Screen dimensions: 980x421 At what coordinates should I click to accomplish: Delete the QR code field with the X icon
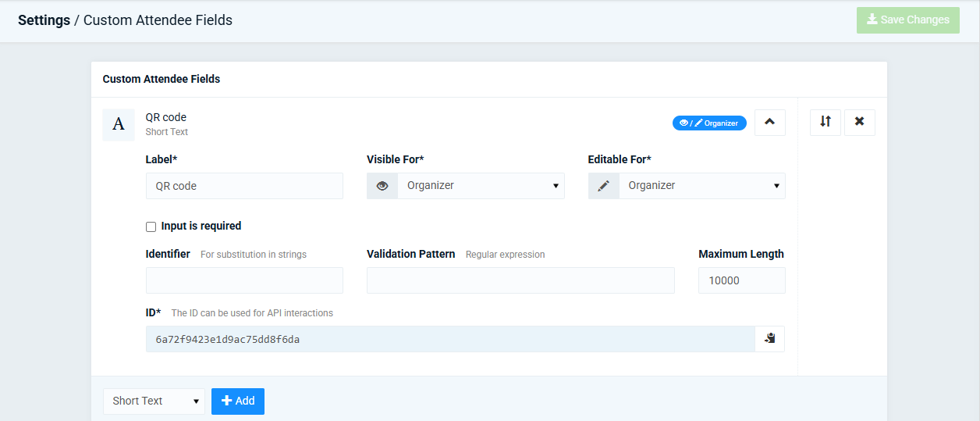pos(859,122)
